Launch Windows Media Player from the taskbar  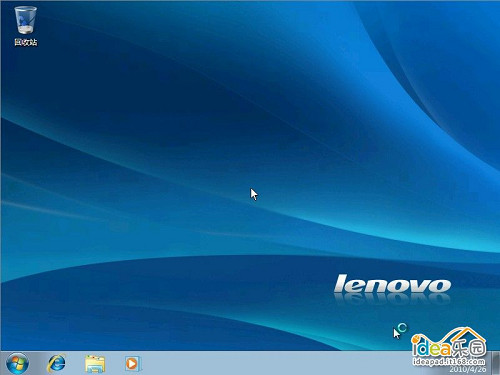(133, 364)
